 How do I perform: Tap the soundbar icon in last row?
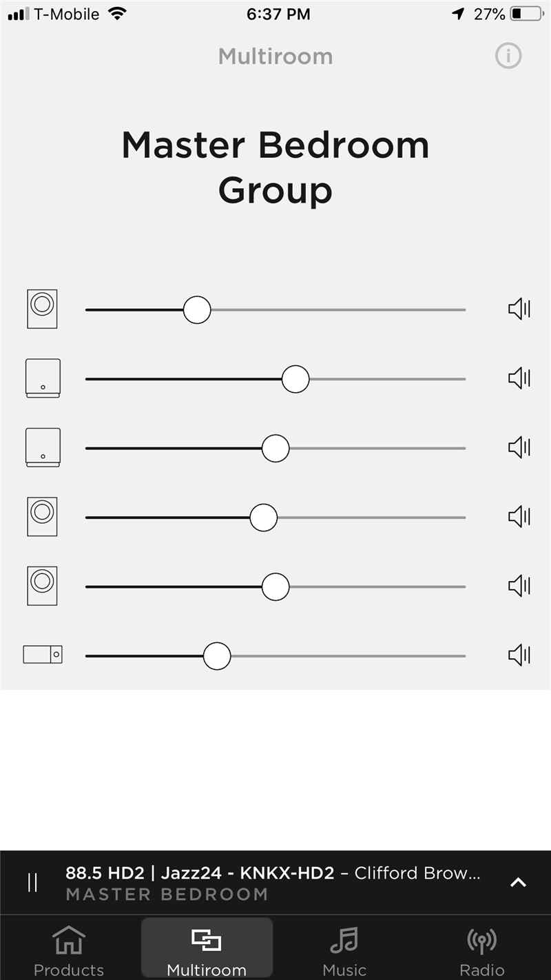43,654
